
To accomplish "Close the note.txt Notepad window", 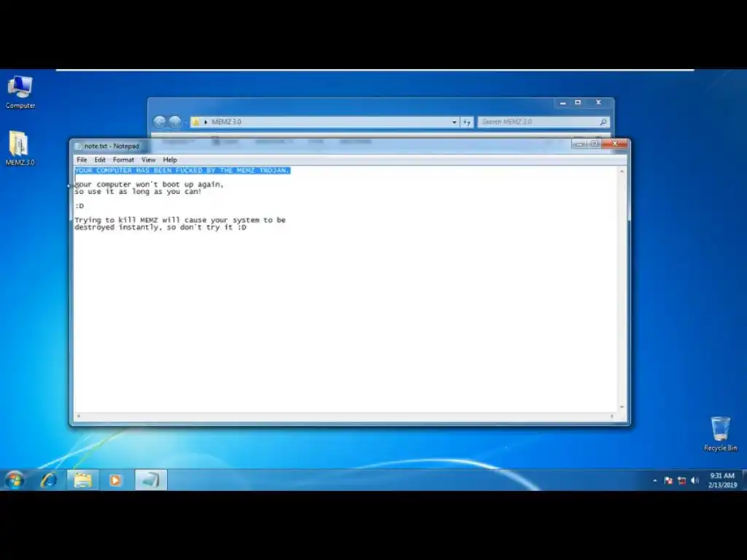I will tap(615, 144).
